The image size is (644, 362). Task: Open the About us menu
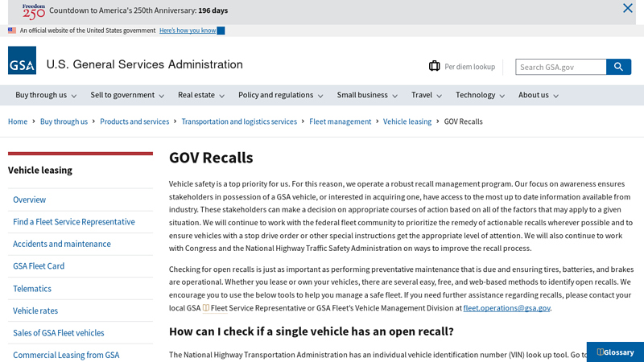point(533,95)
